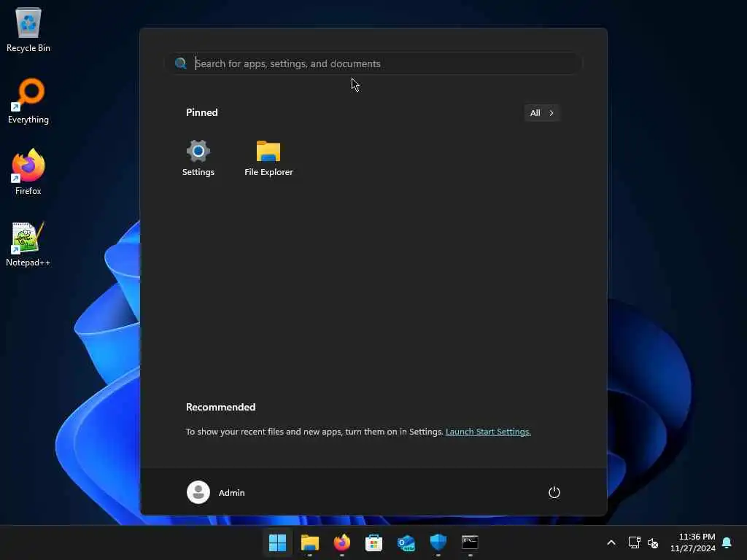Select the Notepad++ desktop shortcut
The image size is (747, 560).
coord(28,244)
